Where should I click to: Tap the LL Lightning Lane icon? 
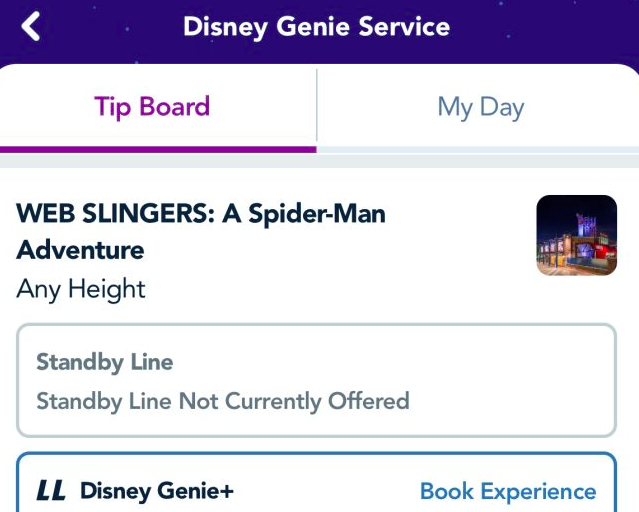[51, 491]
